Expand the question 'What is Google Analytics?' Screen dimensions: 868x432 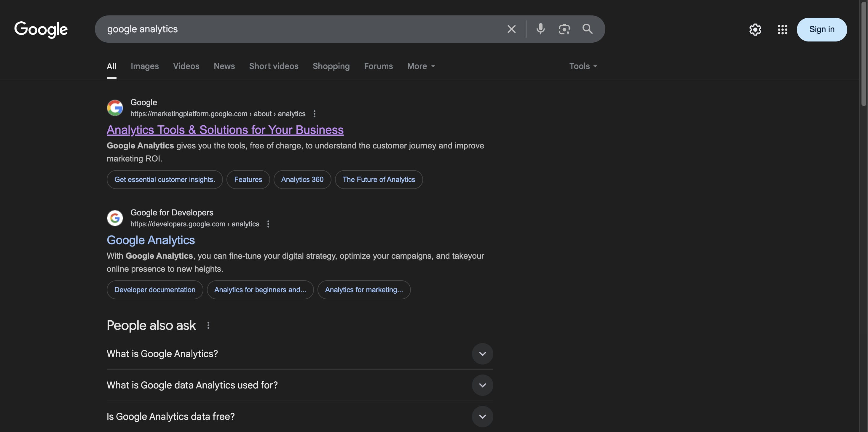pyautogui.click(x=482, y=353)
